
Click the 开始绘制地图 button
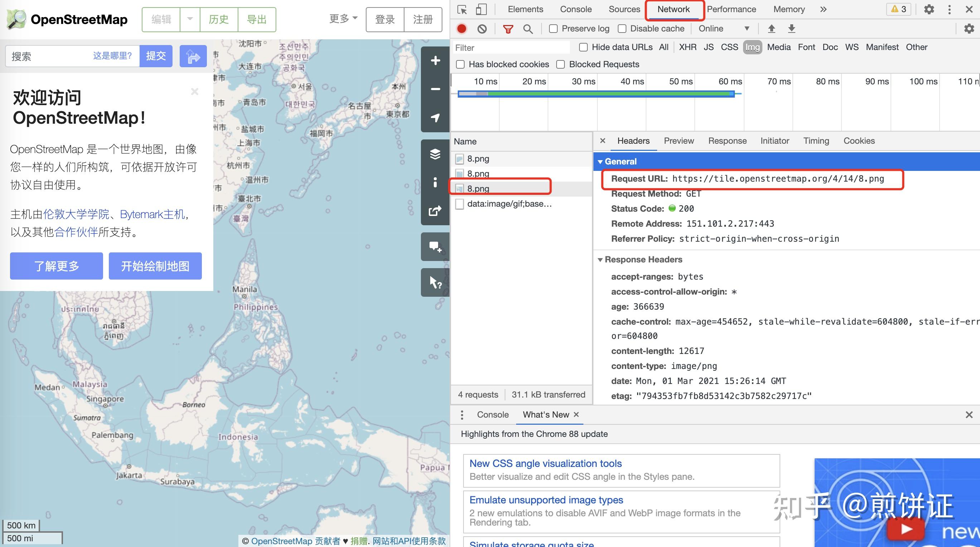point(155,266)
